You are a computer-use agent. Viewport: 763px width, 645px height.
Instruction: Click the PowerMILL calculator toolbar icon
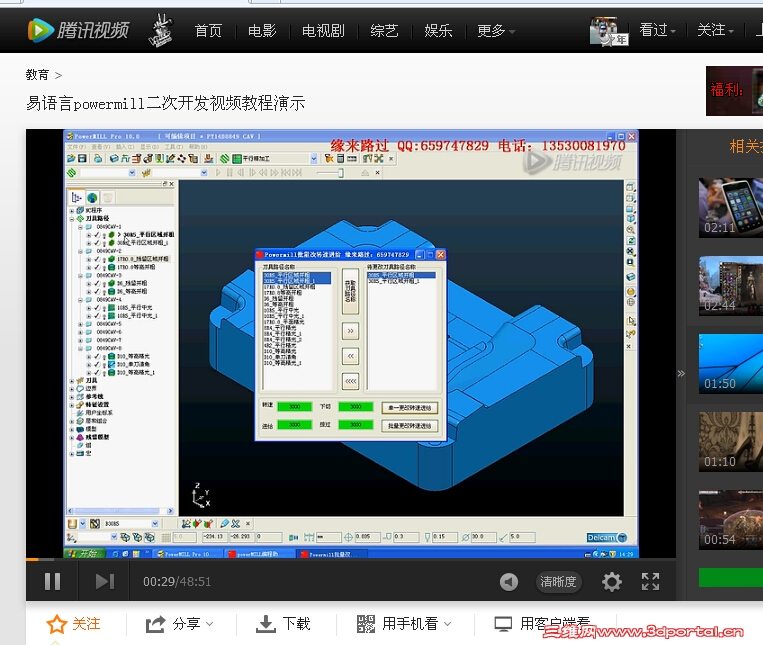point(341,159)
